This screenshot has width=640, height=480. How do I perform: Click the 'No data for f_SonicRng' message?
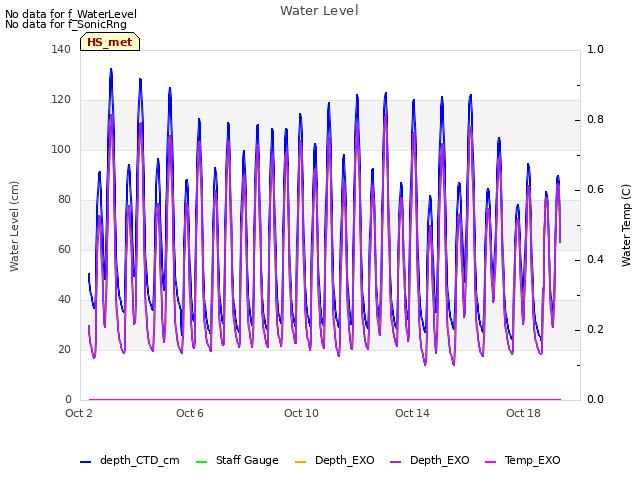click(x=66, y=24)
